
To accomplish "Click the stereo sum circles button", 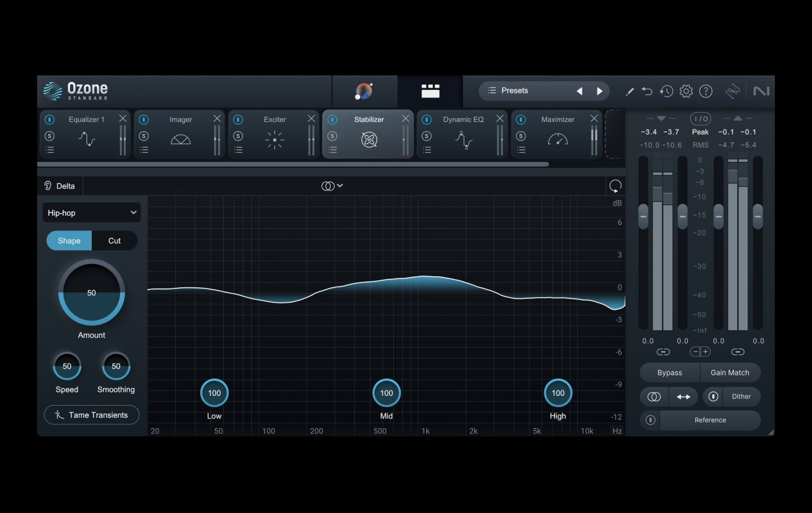I will click(654, 396).
